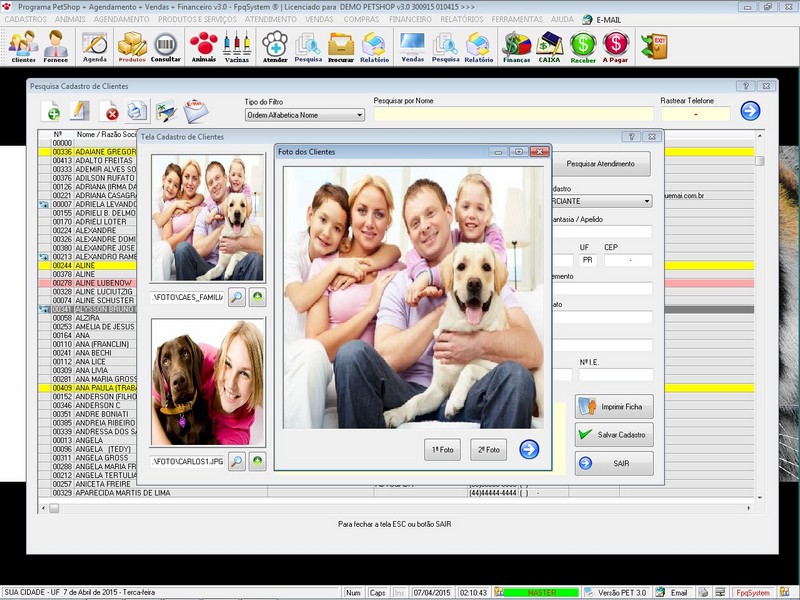Screen dimensions: 800x600
Task: Click the UF field showing PR
Action: coord(588,260)
